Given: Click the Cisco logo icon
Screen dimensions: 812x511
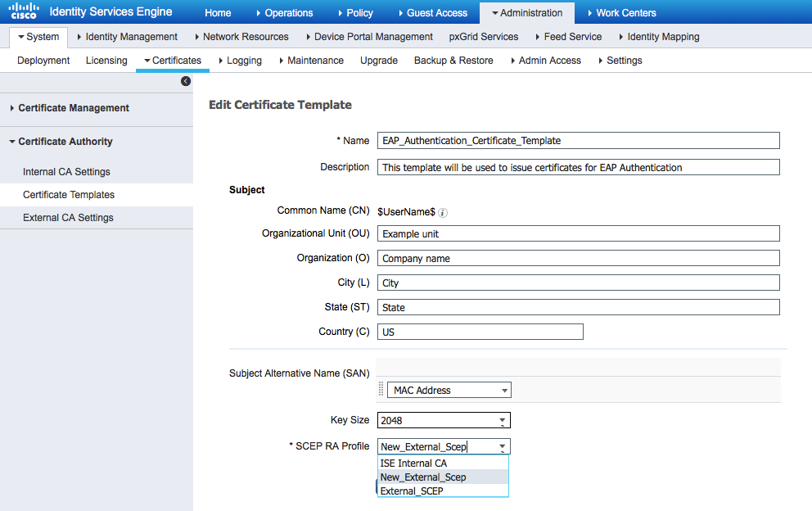Looking at the screenshot, I should (x=23, y=12).
